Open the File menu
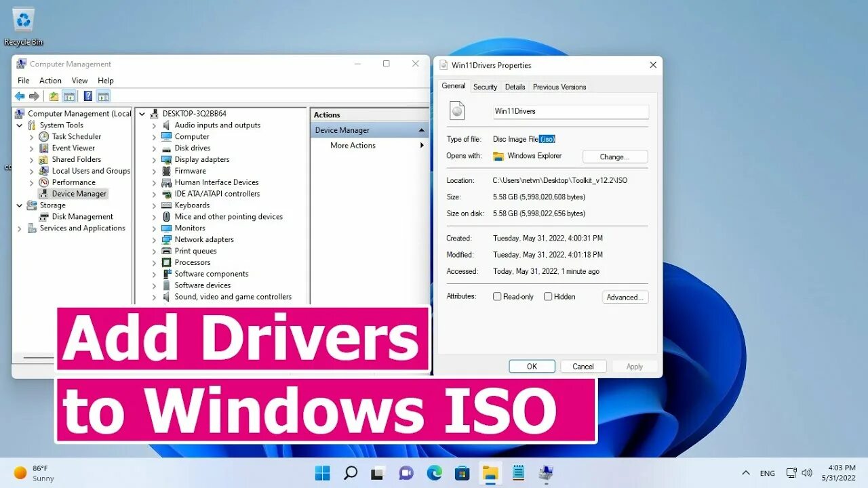The height and width of the screenshot is (488, 868). click(x=24, y=81)
